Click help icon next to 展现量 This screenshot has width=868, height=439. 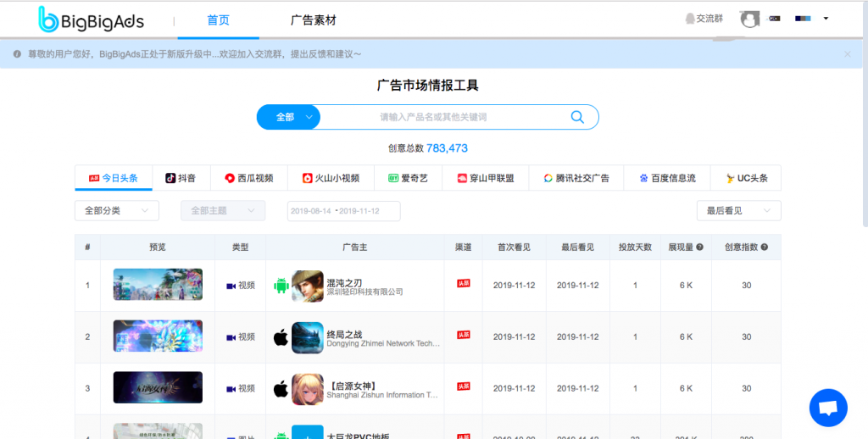pos(699,247)
